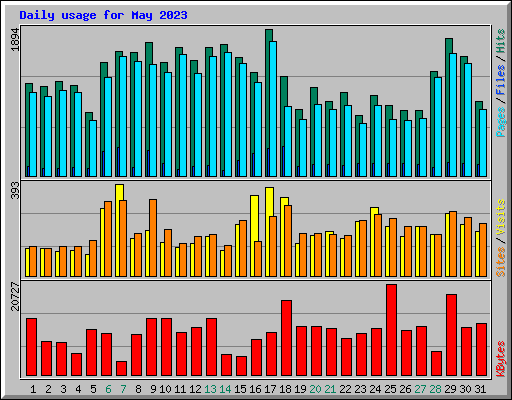
Task: Click the 1894 hits axis value
Action: coord(15,40)
